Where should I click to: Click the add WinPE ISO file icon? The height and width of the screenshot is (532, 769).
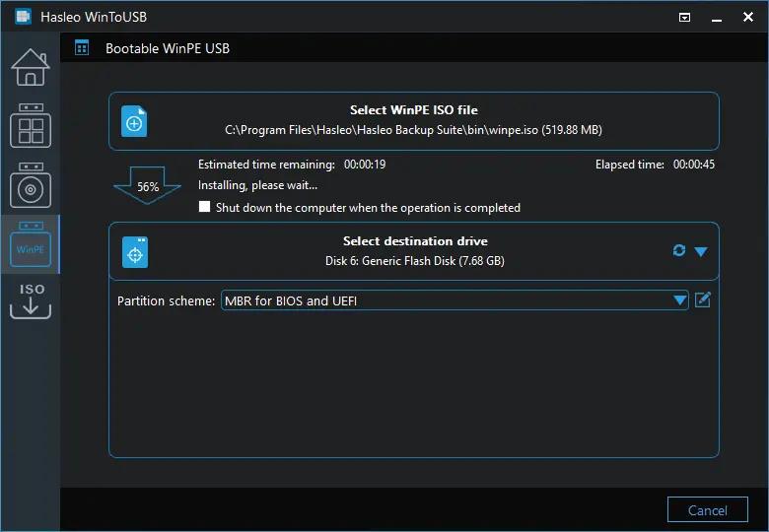pyautogui.click(x=134, y=121)
